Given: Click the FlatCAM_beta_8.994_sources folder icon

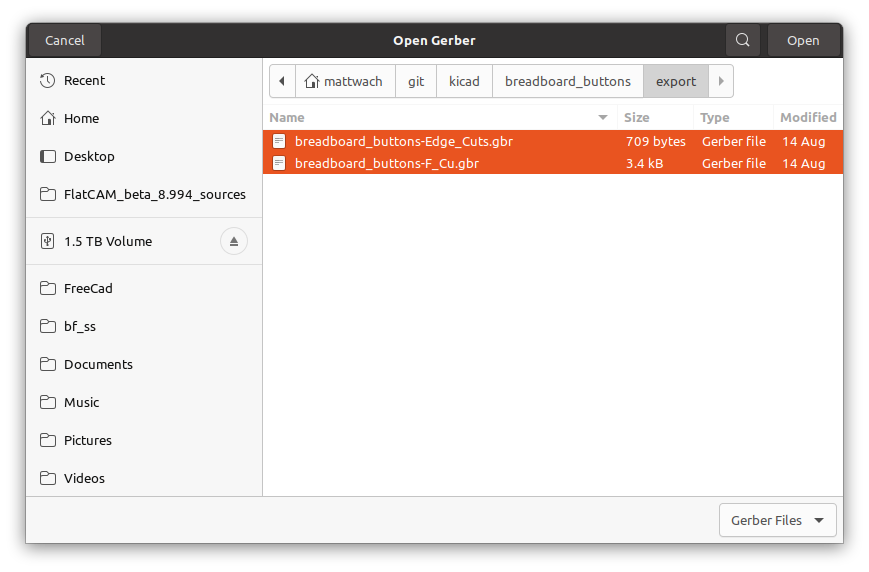Looking at the screenshot, I should click(x=48, y=194).
